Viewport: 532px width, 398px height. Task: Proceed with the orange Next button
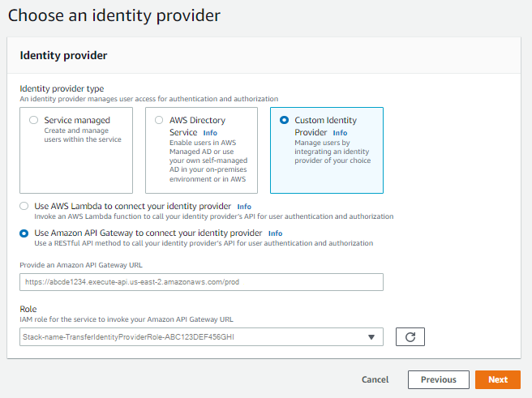(497, 379)
